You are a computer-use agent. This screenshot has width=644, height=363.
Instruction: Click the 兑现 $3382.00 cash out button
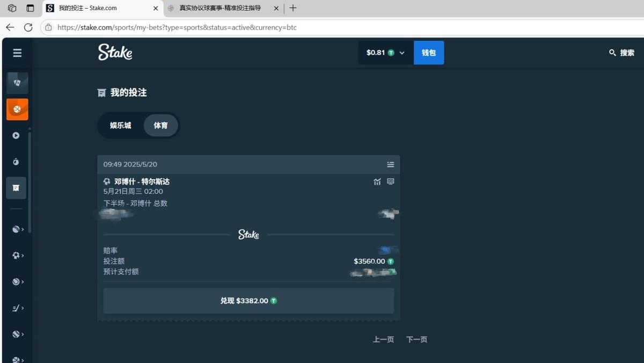(248, 301)
